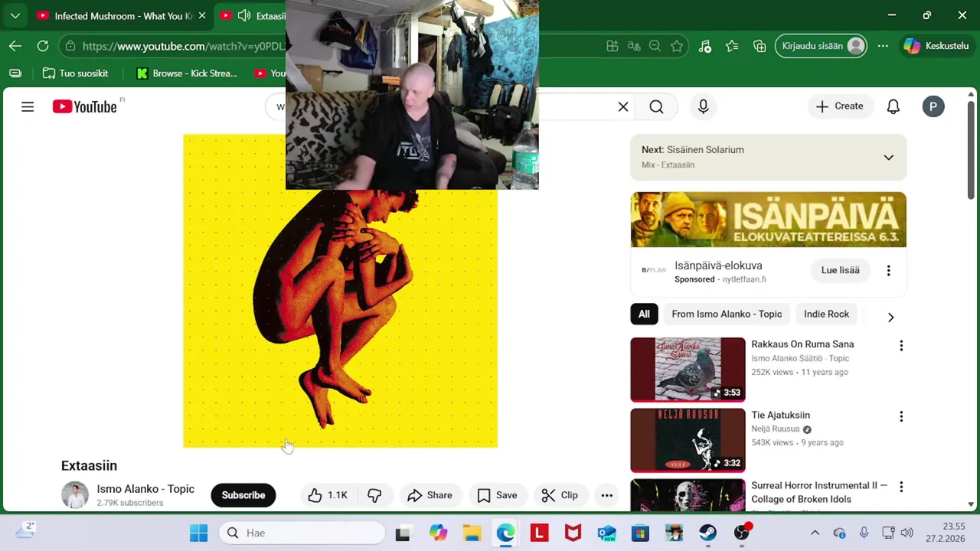The image size is (980, 551).
Task: Open options for Surreal Horror Instrumental II
Action: pos(901,487)
